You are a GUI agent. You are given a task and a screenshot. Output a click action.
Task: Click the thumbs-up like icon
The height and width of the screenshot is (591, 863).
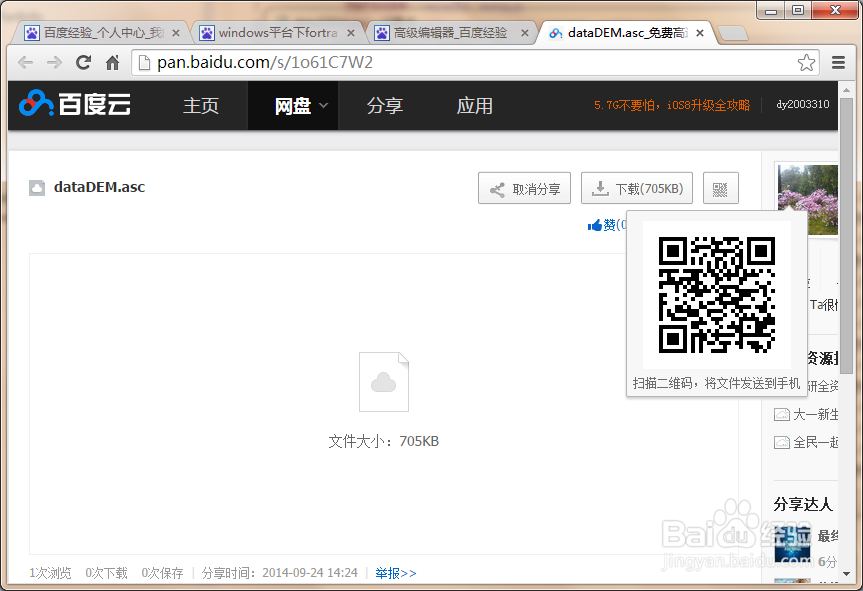(x=594, y=225)
